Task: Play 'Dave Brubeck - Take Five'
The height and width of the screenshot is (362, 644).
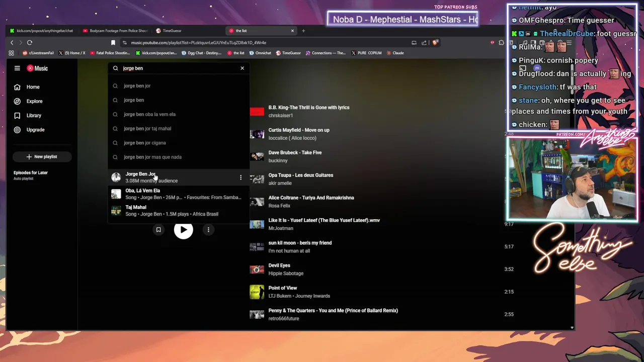Action: (295, 153)
